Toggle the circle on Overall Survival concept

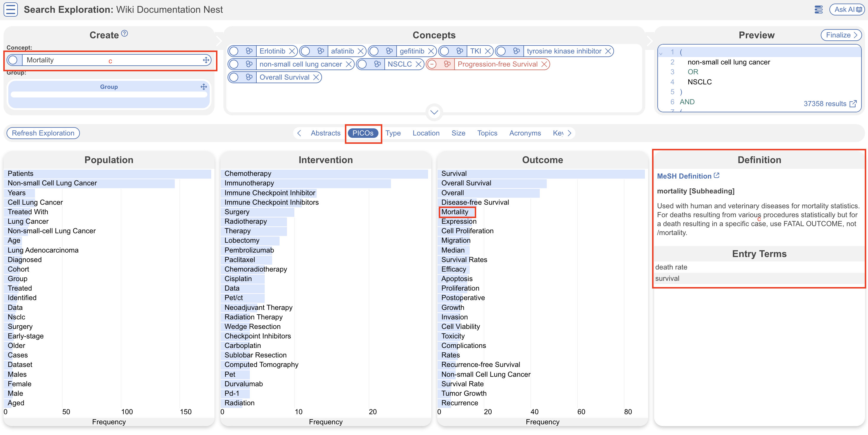pos(233,78)
